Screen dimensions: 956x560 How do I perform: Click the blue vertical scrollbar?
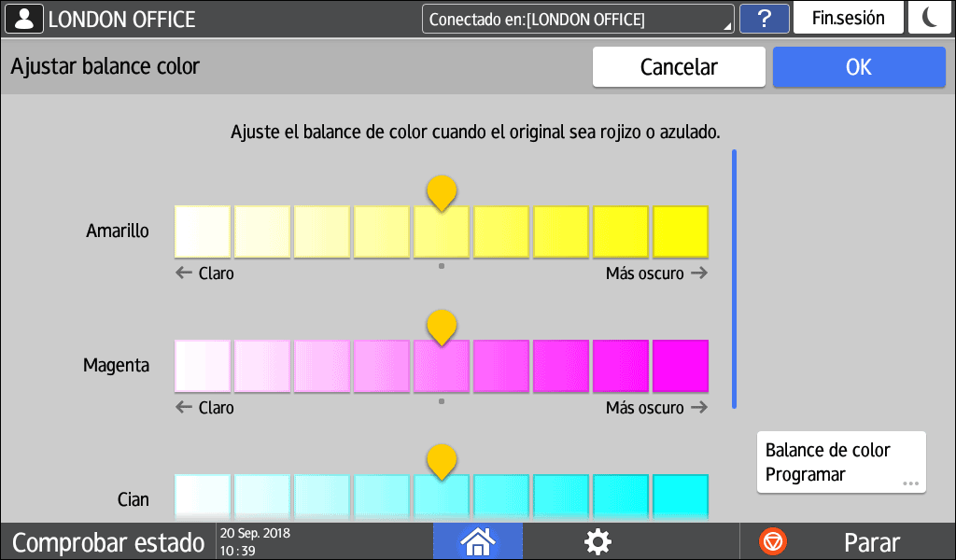[734, 278]
